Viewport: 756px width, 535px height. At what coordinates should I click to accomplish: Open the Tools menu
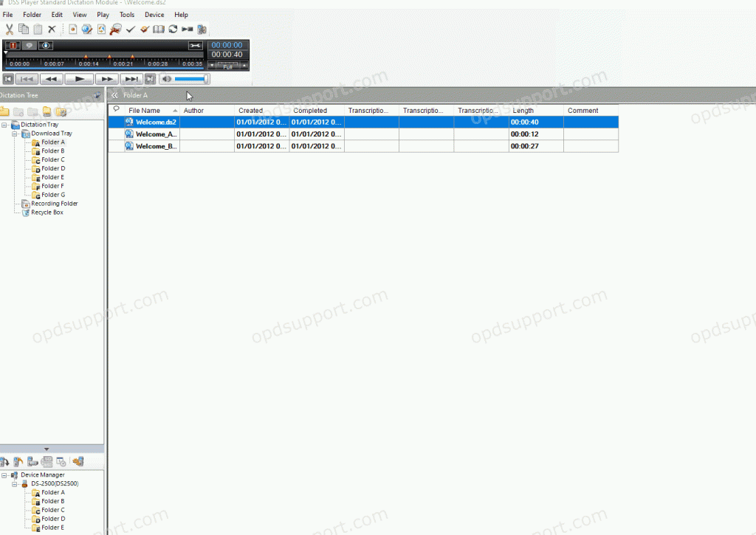pos(126,14)
